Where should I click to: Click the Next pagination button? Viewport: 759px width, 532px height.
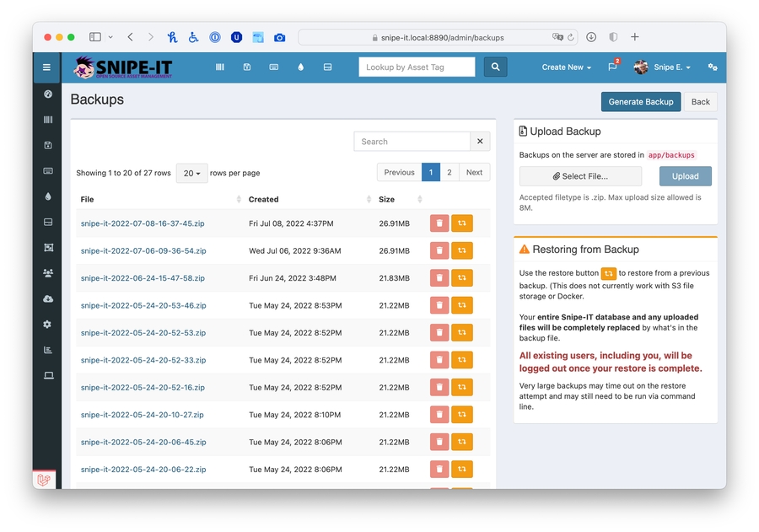point(474,172)
